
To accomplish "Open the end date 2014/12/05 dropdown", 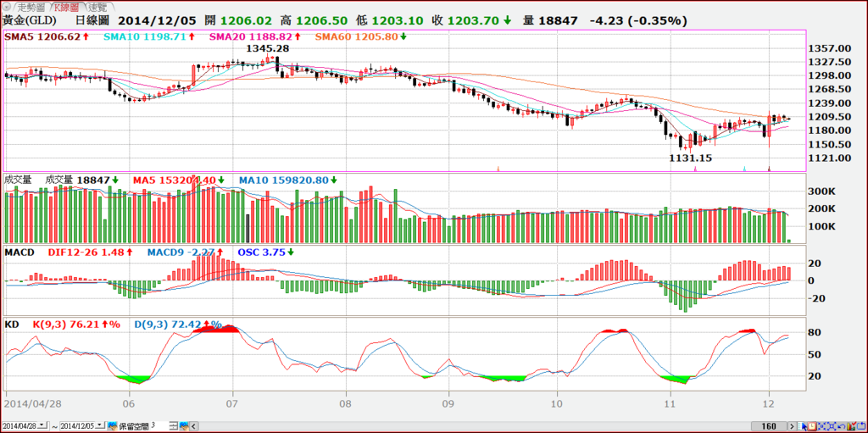I will pyautogui.click(x=100, y=425).
